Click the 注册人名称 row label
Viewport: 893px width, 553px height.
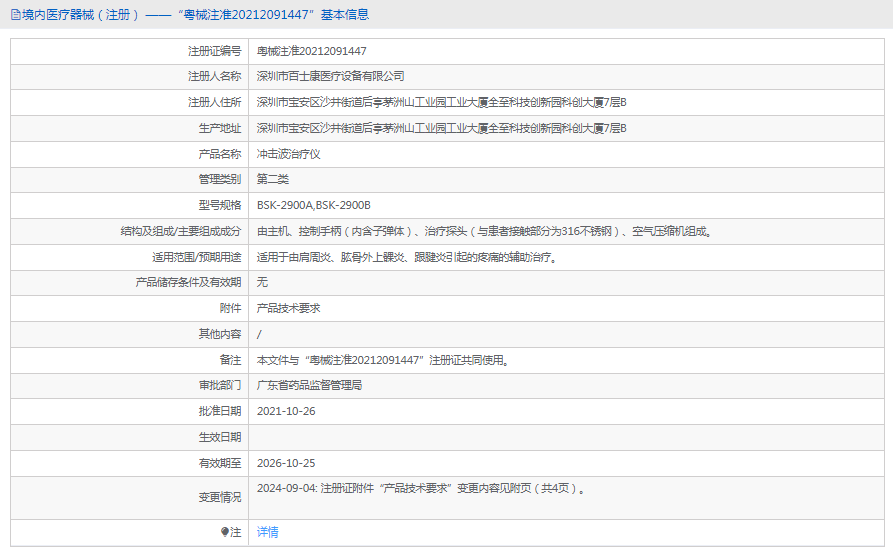[x=215, y=76]
